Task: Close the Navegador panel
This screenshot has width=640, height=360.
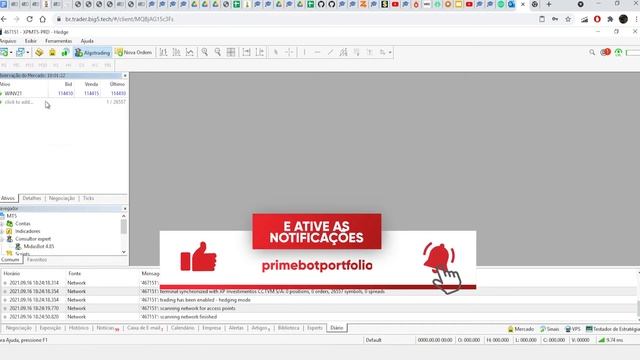Action: point(125,209)
